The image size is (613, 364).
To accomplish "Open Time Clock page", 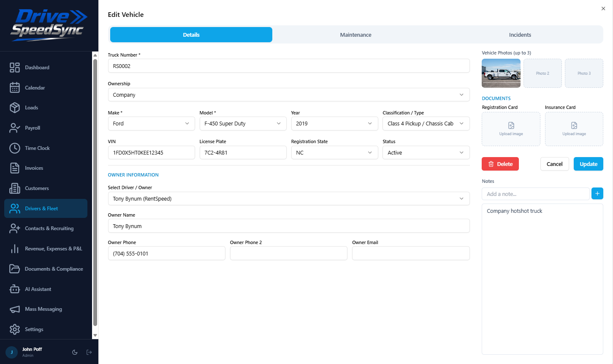I will tap(46, 148).
